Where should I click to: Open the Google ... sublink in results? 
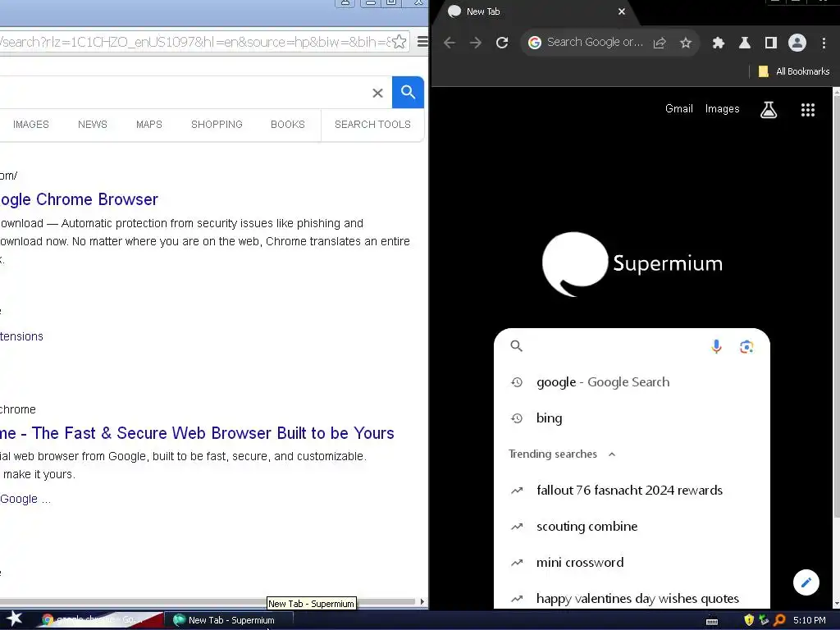25,499
